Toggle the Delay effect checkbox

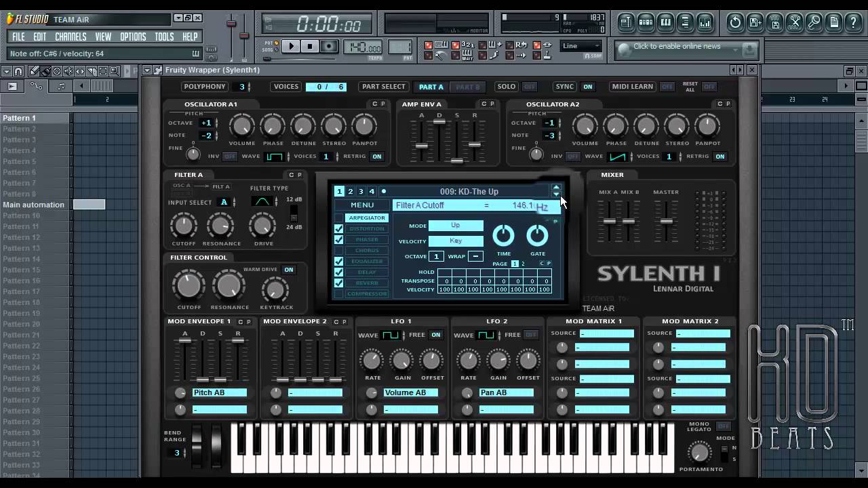[x=338, y=272]
